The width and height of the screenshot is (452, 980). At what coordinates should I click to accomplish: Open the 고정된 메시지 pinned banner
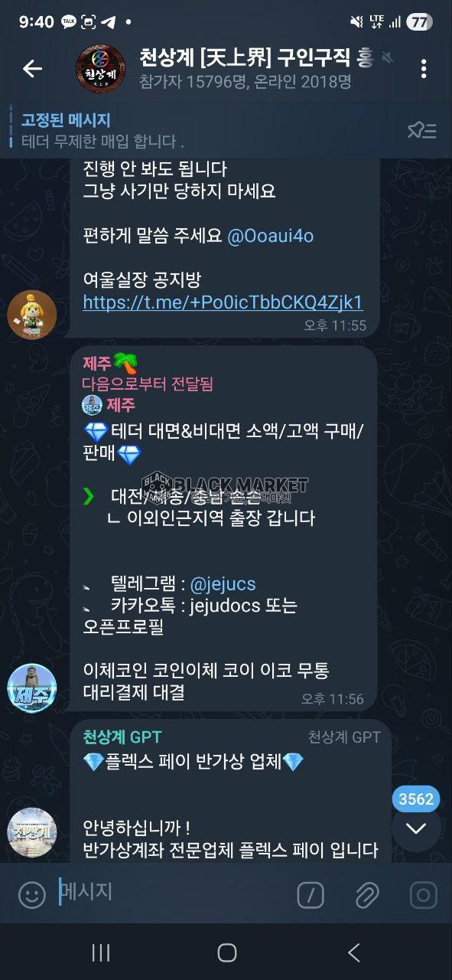[206, 131]
